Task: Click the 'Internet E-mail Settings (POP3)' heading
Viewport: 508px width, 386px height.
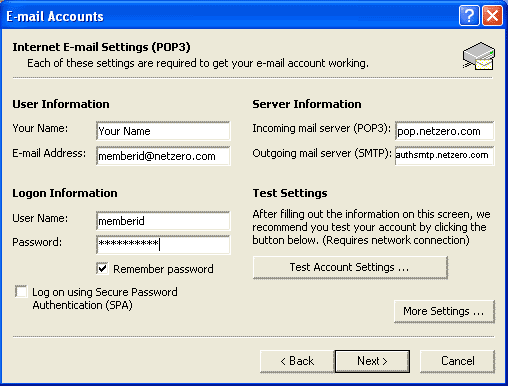Action: click(x=101, y=47)
